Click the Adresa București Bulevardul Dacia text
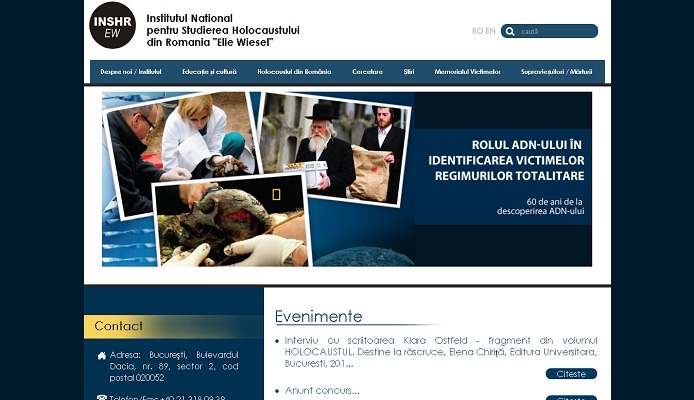The width and height of the screenshot is (694, 400). tap(174, 366)
